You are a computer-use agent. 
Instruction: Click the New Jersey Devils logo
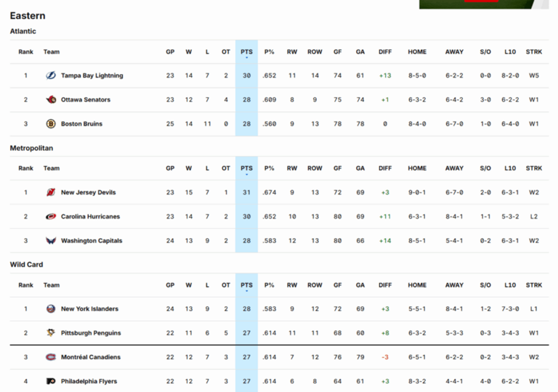pos(51,192)
